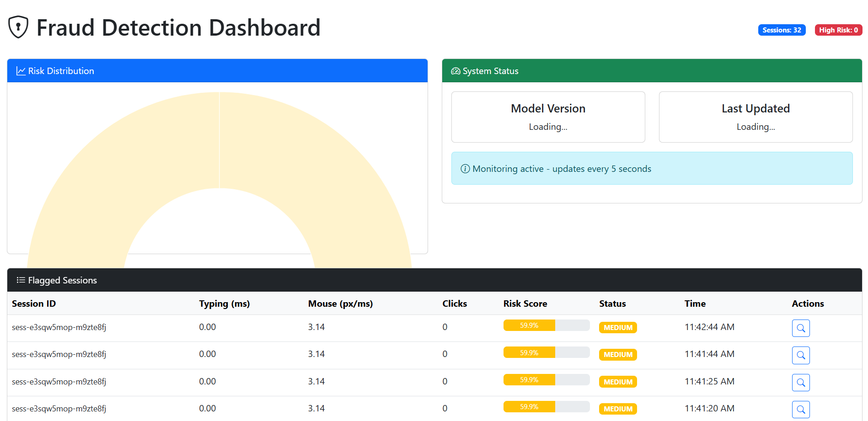Click the mouse value 3.14 at 11:42:44 AM
This screenshot has height=421, width=868.
[x=316, y=327]
